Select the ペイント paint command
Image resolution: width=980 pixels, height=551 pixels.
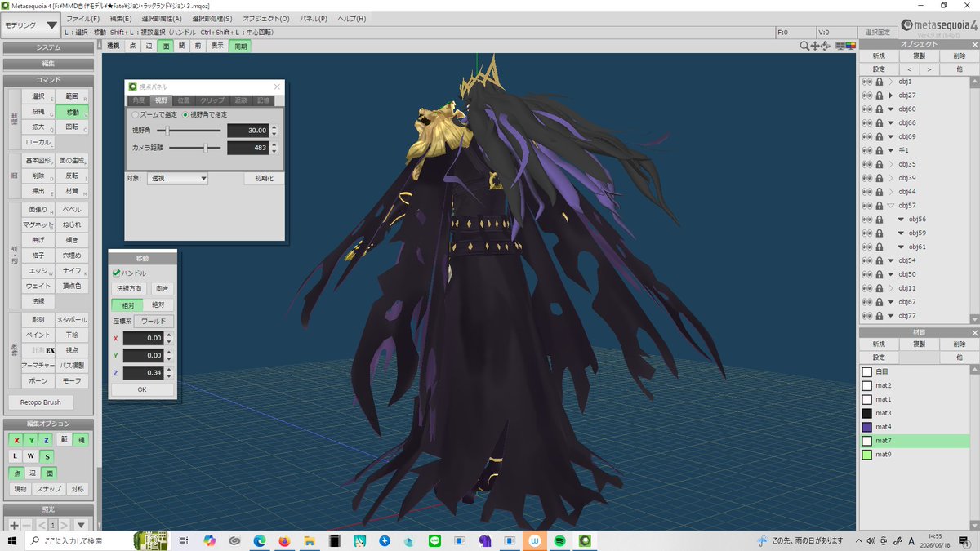point(38,335)
